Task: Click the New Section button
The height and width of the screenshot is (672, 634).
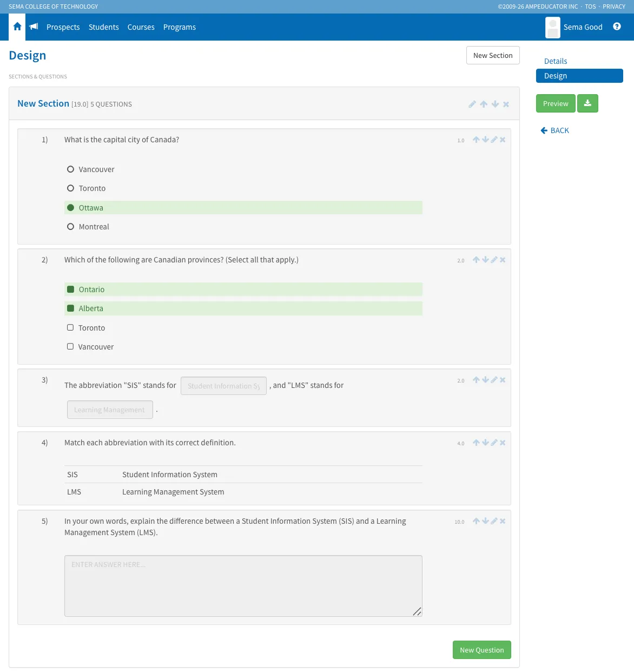Action: pyautogui.click(x=493, y=55)
